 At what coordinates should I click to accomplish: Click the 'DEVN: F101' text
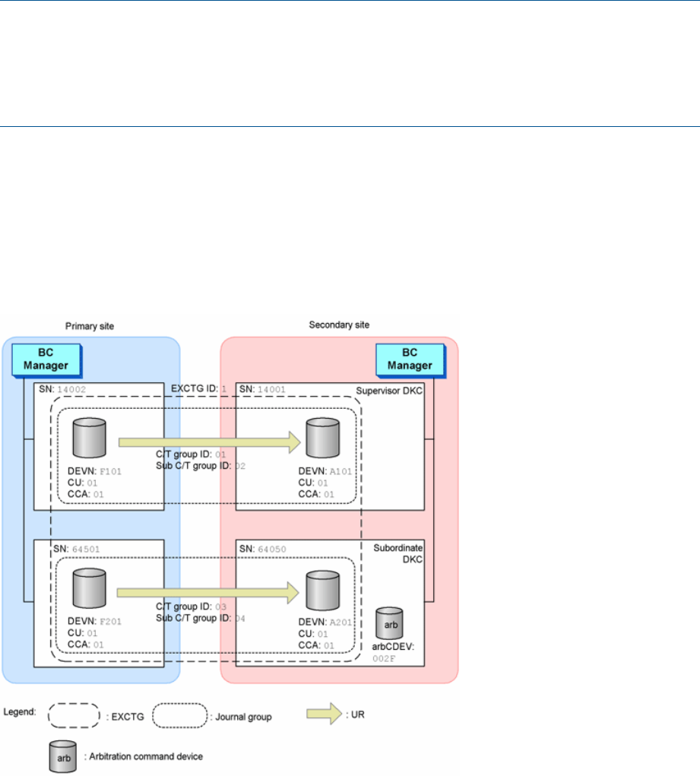pyautogui.click(x=94, y=471)
